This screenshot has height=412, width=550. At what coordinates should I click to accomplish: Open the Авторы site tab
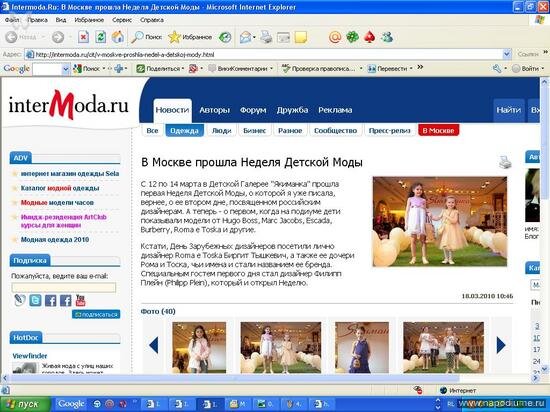tap(214, 110)
